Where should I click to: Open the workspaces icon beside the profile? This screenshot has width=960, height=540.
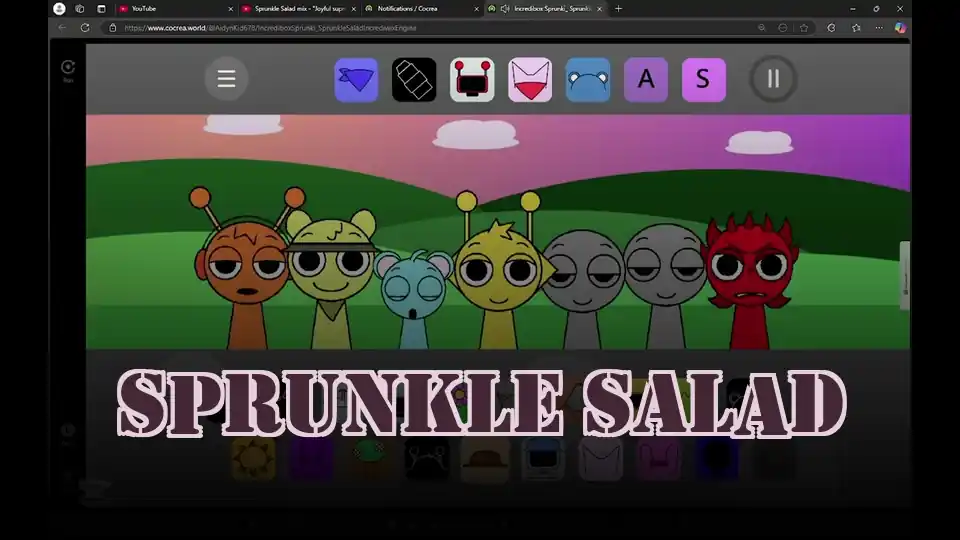[x=80, y=9]
